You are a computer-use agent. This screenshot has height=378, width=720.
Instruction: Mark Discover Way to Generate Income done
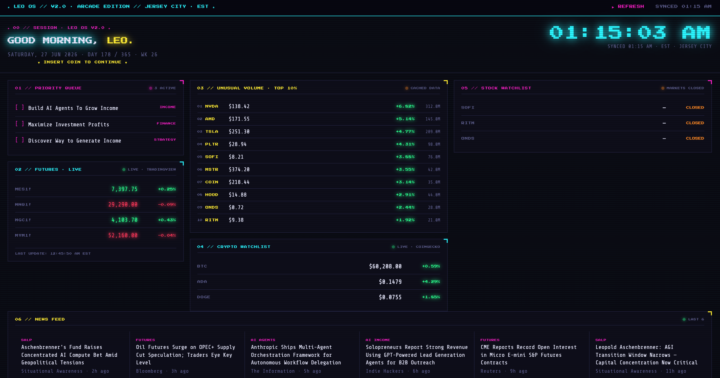tap(20, 140)
